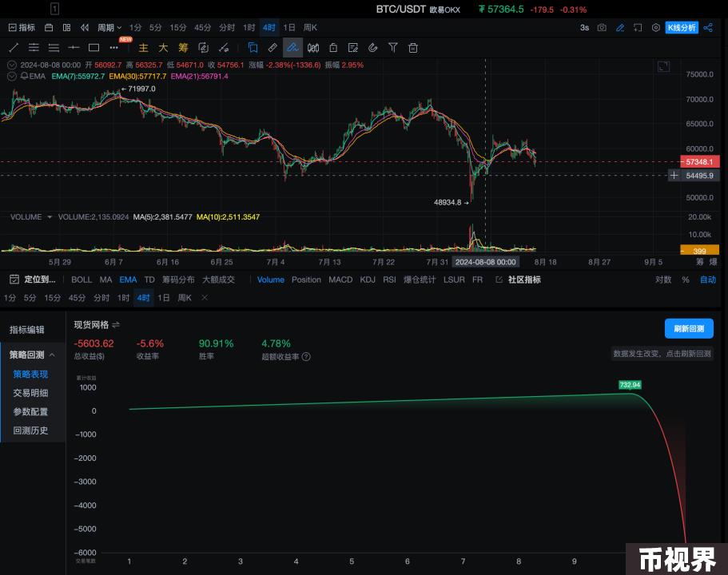The image size is (728, 575).
Task: Toggle the 筹码分布 indicator
Action: pos(178,280)
